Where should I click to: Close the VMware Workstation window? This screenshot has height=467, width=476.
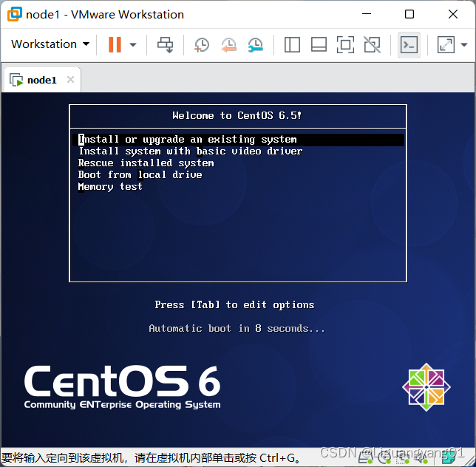click(453, 14)
